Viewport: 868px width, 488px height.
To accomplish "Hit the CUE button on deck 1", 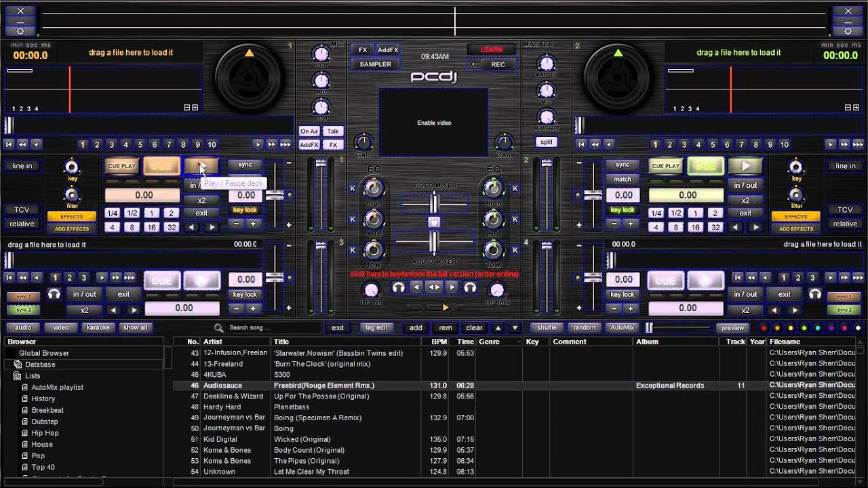I will [161, 165].
